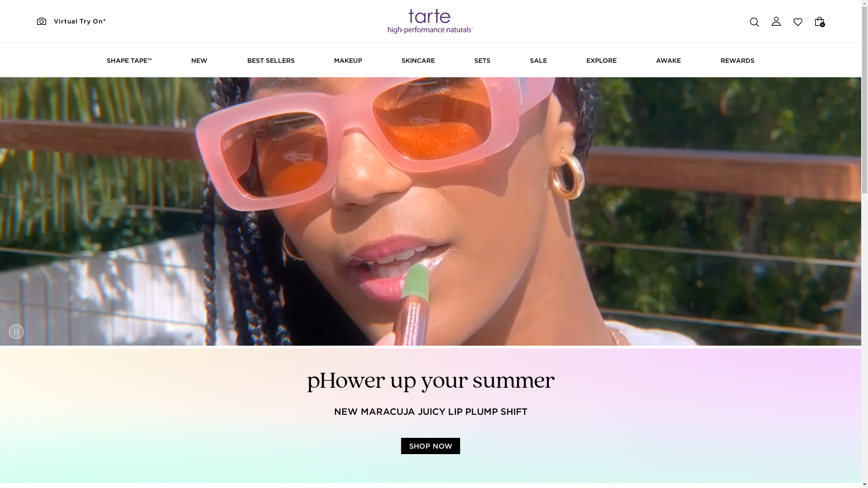Expand the BEST SELLERS menu
The width and height of the screenshot is (868, 488).
coord(271,61)
